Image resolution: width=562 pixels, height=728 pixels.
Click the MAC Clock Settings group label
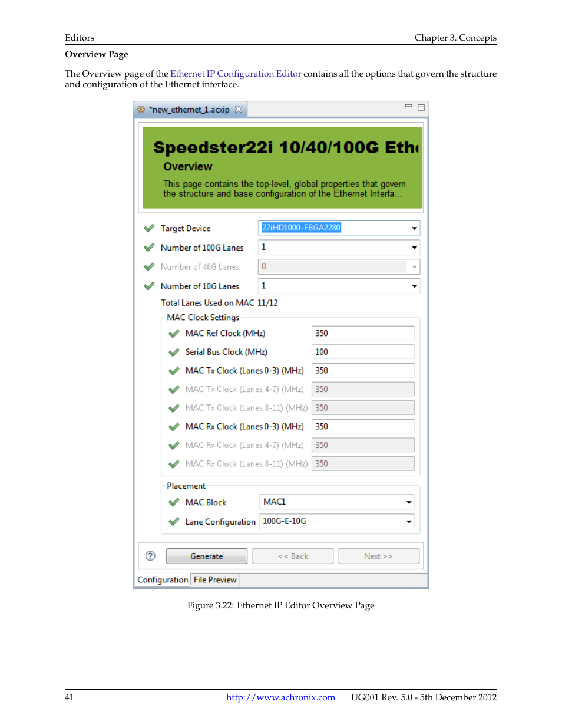[x=203, y=318]
